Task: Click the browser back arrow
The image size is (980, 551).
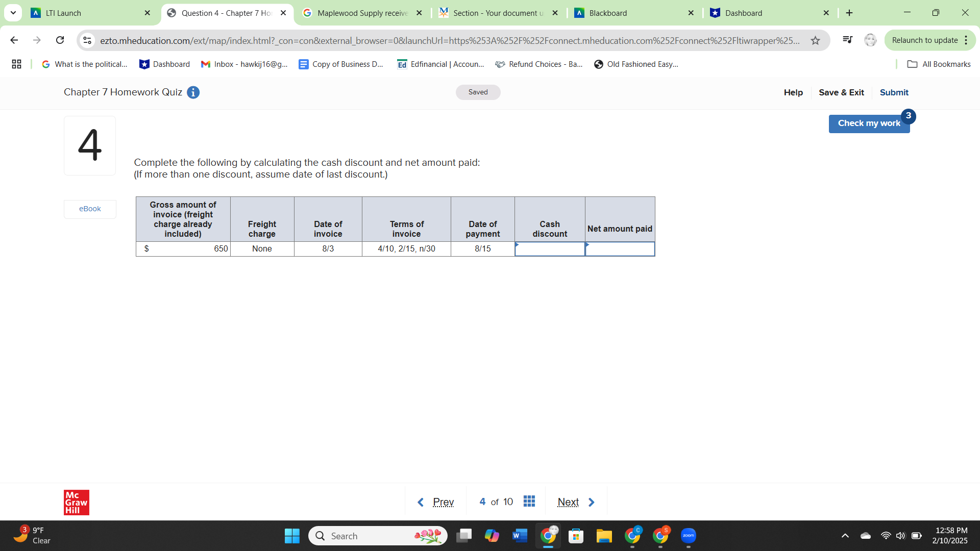Action: (14, 40)
